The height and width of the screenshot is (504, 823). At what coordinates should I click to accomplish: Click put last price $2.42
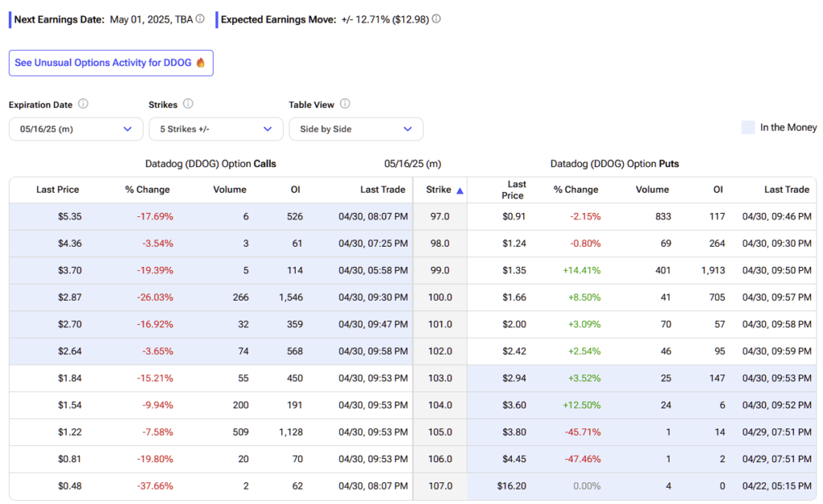[514, 351]
